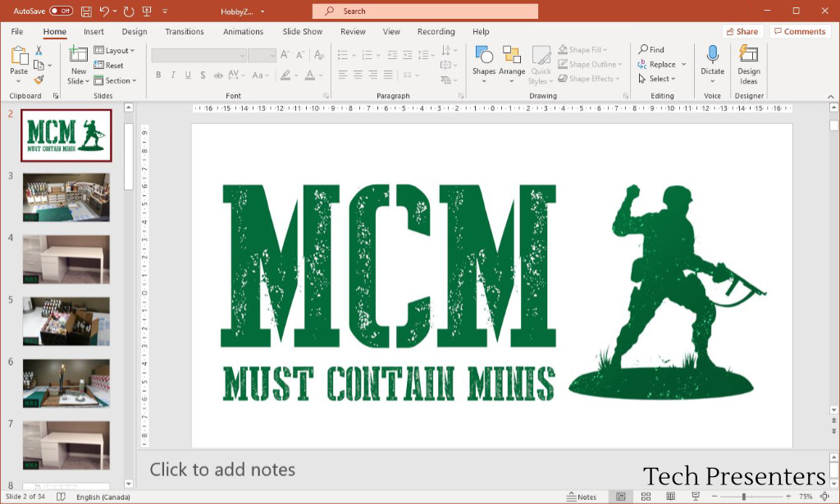Expand the Replace dropdown arrow
The image size is (840, 504).
pyautogui.click(x=683, y=64)
